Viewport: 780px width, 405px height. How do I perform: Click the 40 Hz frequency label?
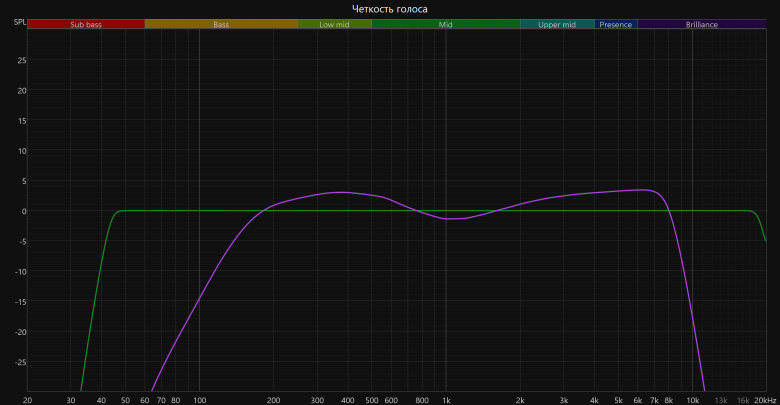point(101,400)
